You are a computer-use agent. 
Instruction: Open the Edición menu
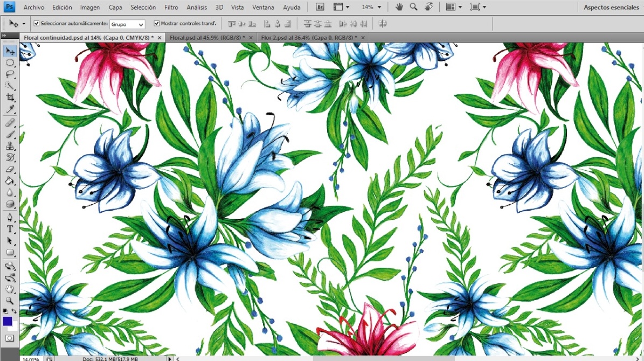(62, 8)
